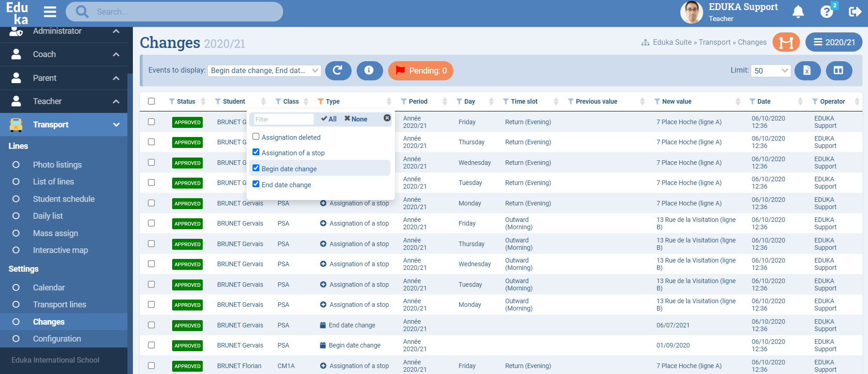Follow the Transport breadcrumb link

coord(715,42)
